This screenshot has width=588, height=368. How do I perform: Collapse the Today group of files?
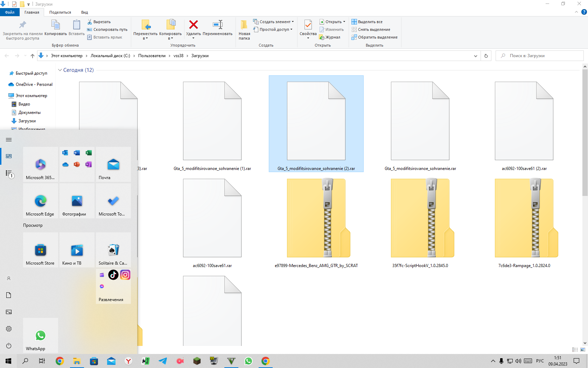[x=60, y=70]
